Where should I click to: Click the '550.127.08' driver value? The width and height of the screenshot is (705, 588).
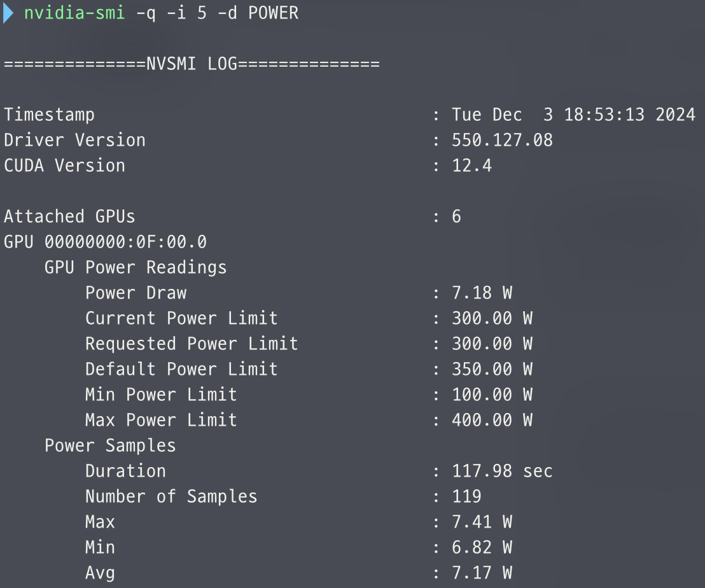502,140
